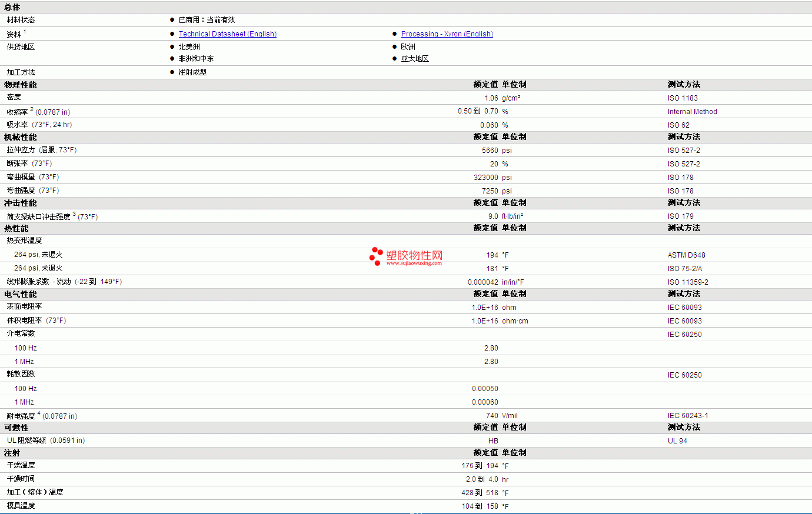The image size is (812, 514).
Task: Open the Technical Datasheet (English) link
Action: click(228, 34)
